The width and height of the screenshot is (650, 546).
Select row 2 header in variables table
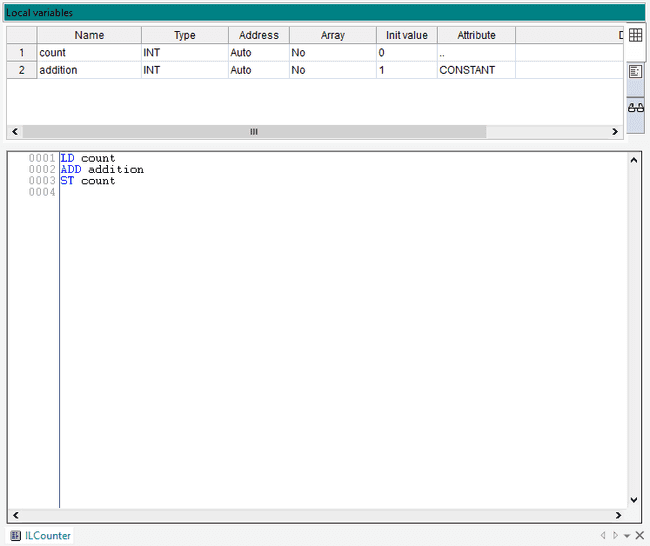(21, 70)
